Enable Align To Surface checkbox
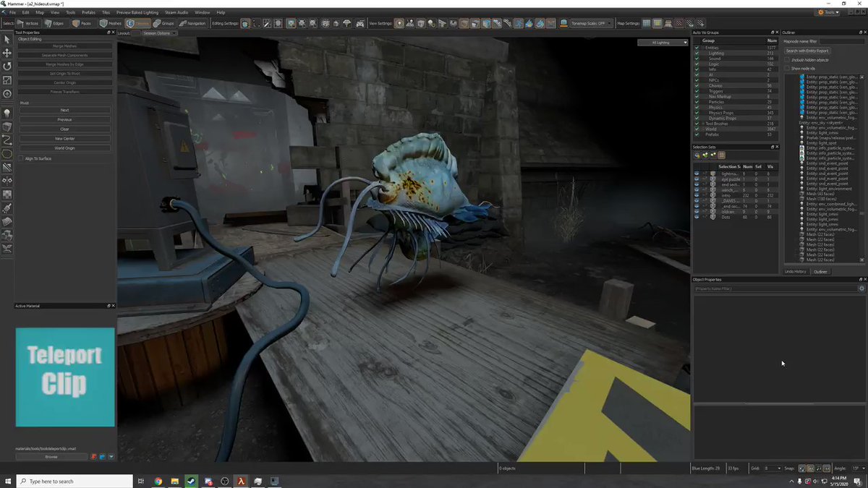This screenshot has width=868, height=488. pyautogui.click(x=21, y=158)
